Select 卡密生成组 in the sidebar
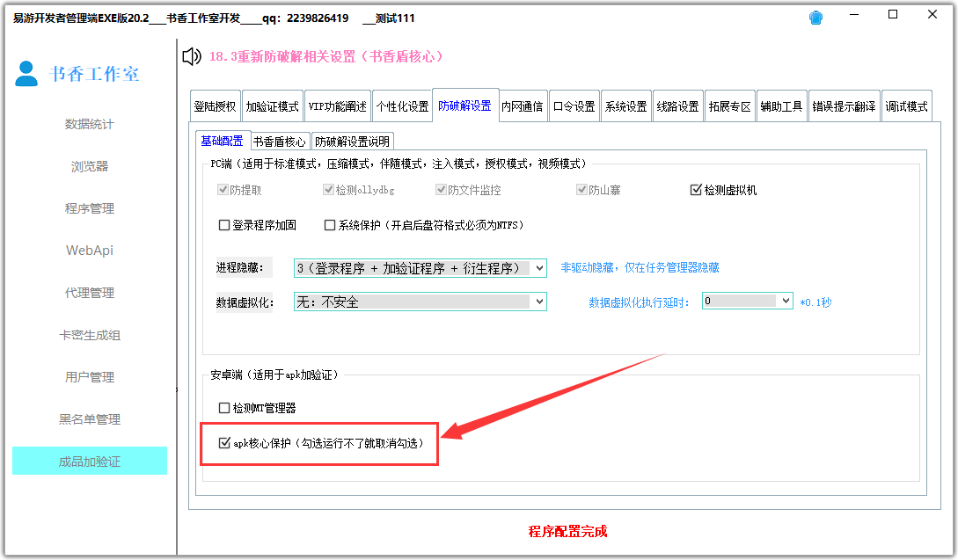The height and width of the screenshot is (560, 958). [x=89, y=334]
